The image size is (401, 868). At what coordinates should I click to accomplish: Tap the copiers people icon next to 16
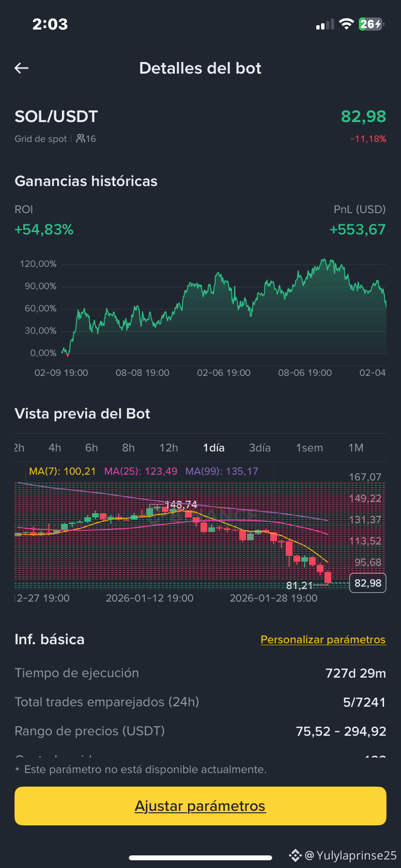point(80,139)
